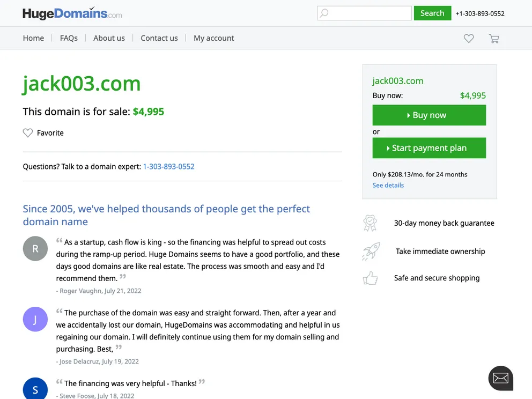
Task: Open the FAQs page
Action: coord(69,38)
